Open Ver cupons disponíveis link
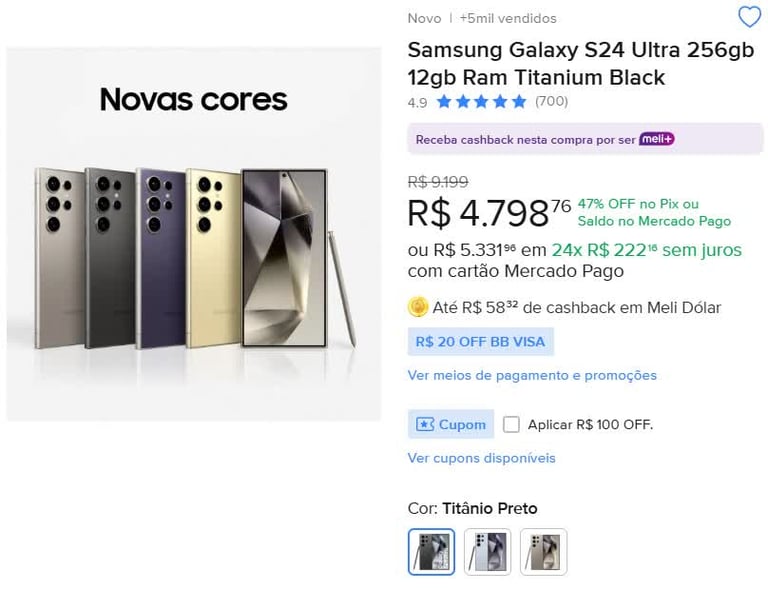This screenshot has height=590, width=768. click(481, 458)
